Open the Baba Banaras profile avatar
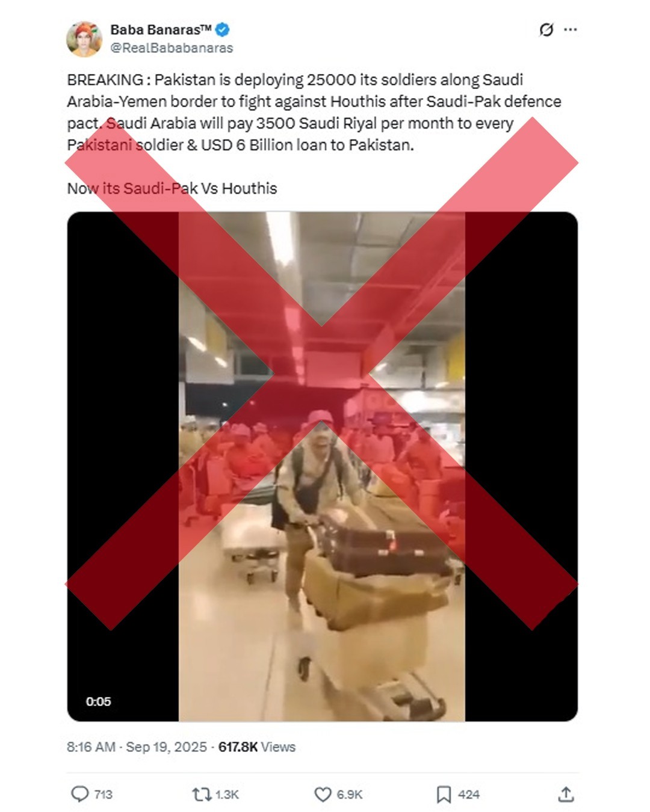650x812 pixels. (x=84, y=38)
